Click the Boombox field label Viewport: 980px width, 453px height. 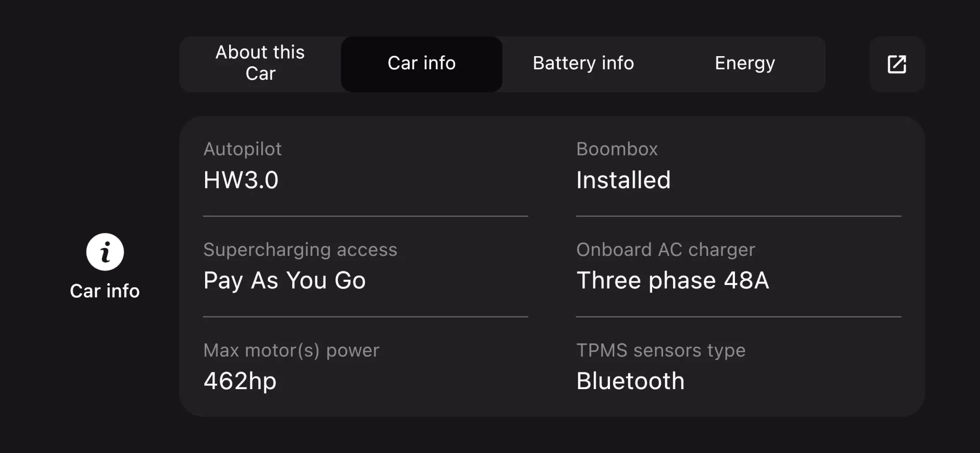[x=617, y=149]
